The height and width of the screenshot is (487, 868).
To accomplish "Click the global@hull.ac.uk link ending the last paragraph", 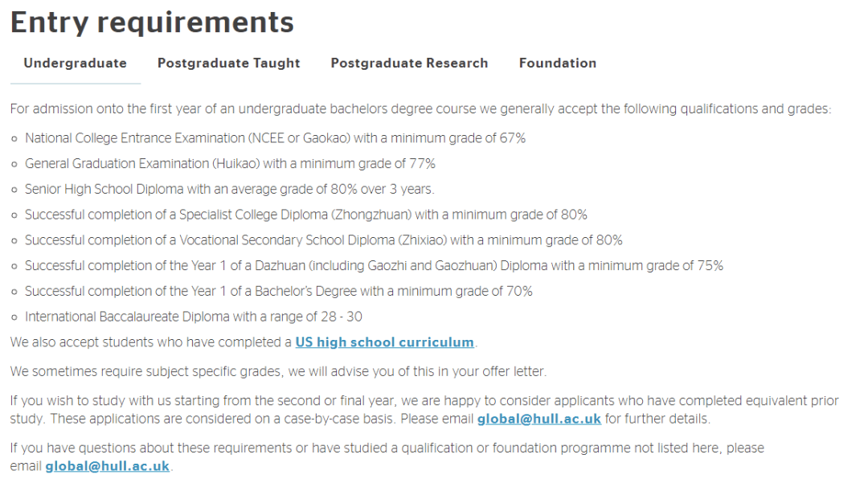I will pyautogui.click(x=108, y=467).
